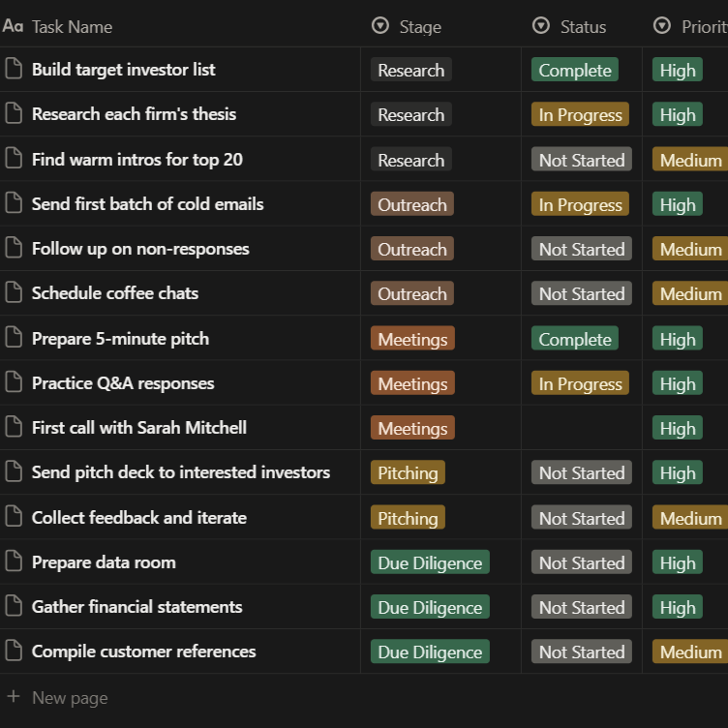Screen dimensions: 728x728
Task: Open the Stage column header menu
Action: pyautogui.click(x=407, y=26)
